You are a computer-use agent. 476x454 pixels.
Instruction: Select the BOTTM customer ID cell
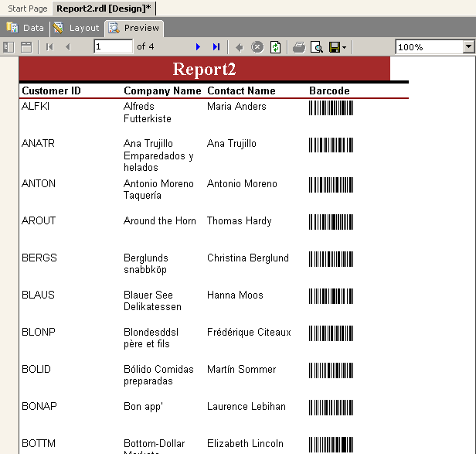click(x=39, y=443)
